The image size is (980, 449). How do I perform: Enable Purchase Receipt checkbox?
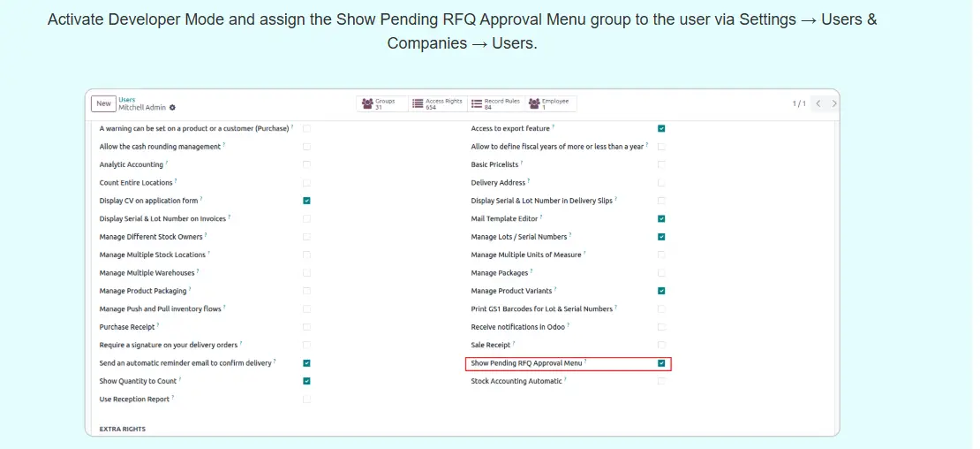pyautogui.click(x=306, y=327)
